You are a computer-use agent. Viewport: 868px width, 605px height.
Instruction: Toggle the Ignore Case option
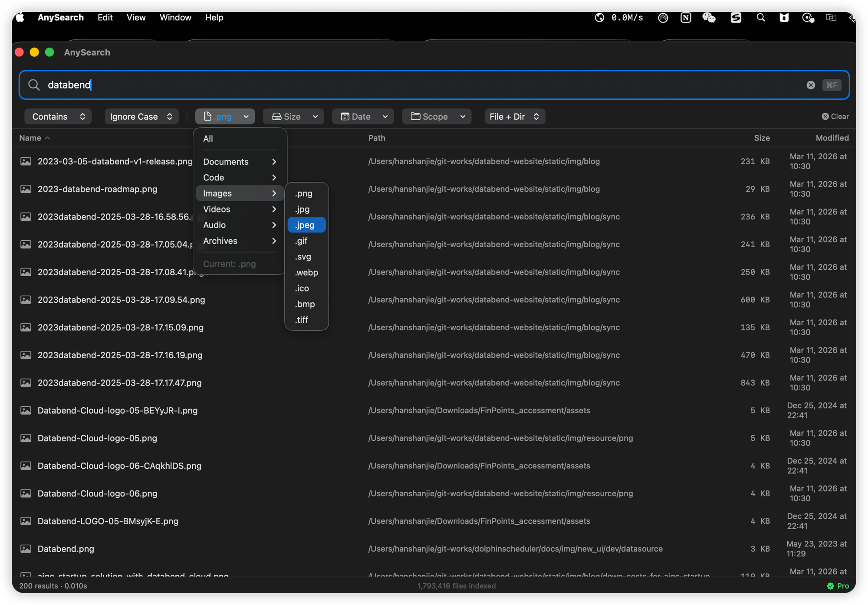click(x=141, y=117)
